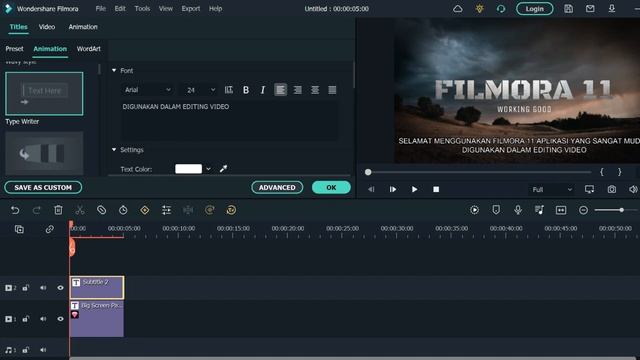Select the Big Screen clip on track 1

(97, 319)
